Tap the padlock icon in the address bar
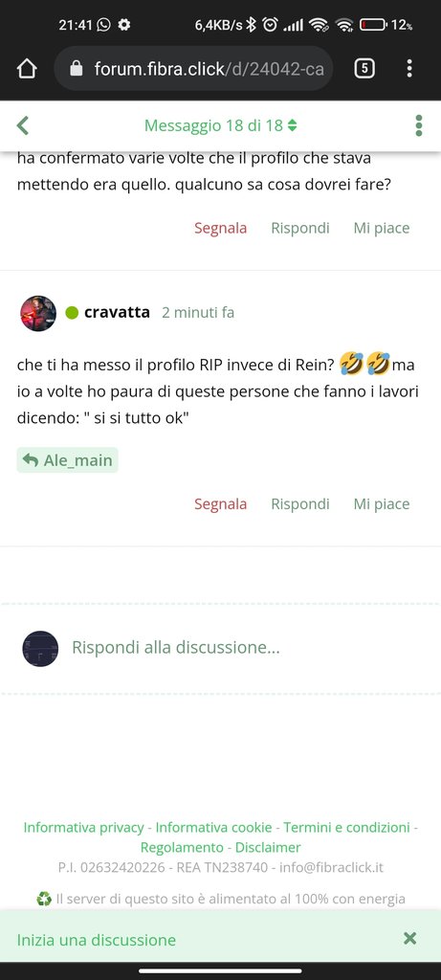 click(x=77, y=68)
